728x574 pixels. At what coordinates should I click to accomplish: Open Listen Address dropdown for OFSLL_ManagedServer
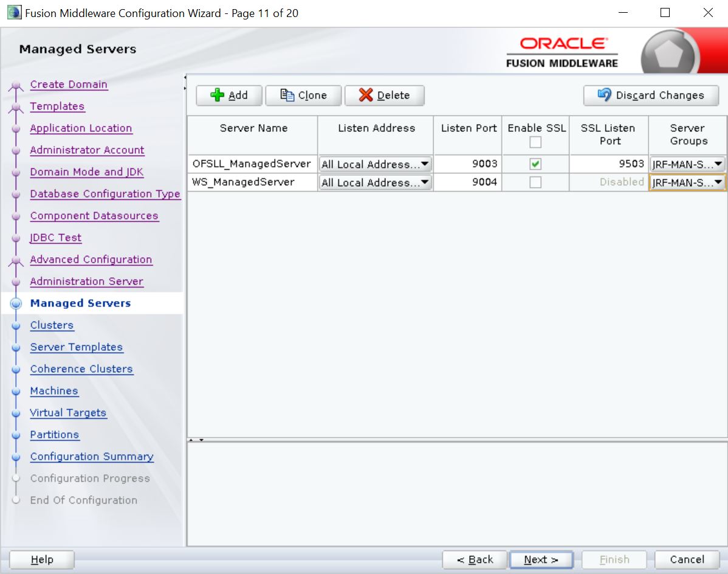click(x=375, y=164)
